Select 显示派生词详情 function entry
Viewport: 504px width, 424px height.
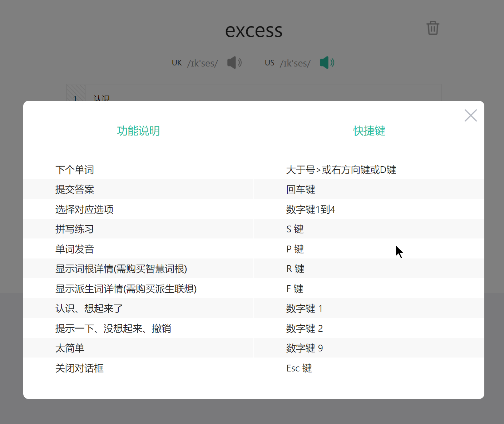click(126, 289)
